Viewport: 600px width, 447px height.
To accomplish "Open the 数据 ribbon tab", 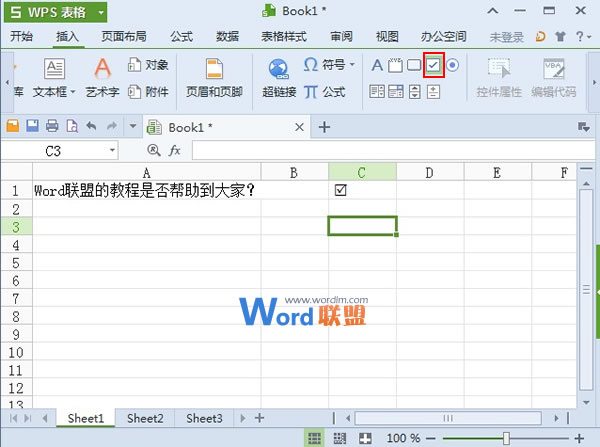I will 227,37.
